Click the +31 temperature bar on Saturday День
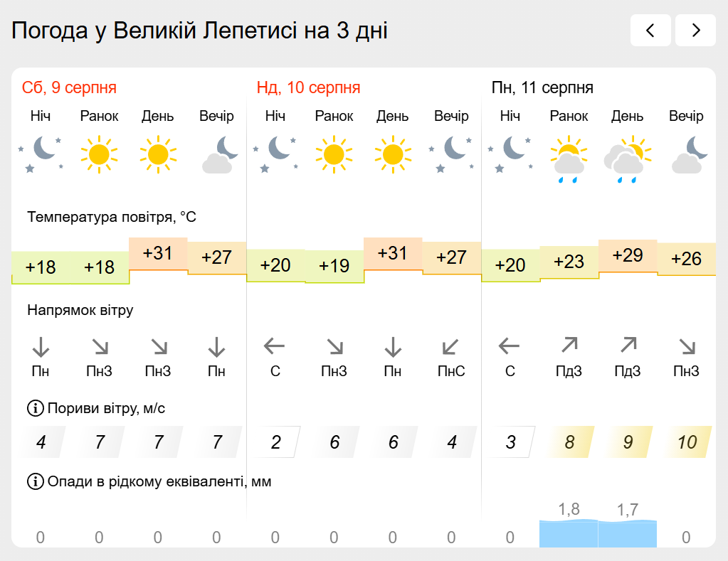The height and width of the screenshot is (561, 728). pyautogui.click(x=158, y=254)
